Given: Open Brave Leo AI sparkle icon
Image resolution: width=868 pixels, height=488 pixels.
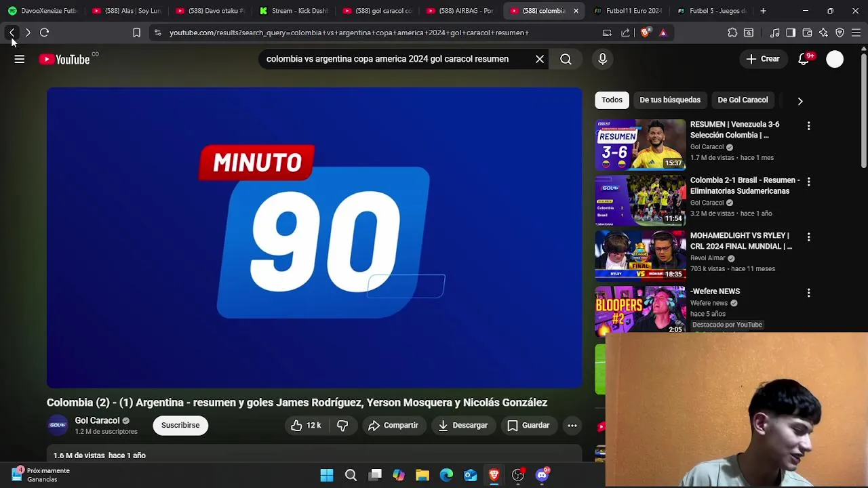Looking at the screenshot, I should point(823,33).
